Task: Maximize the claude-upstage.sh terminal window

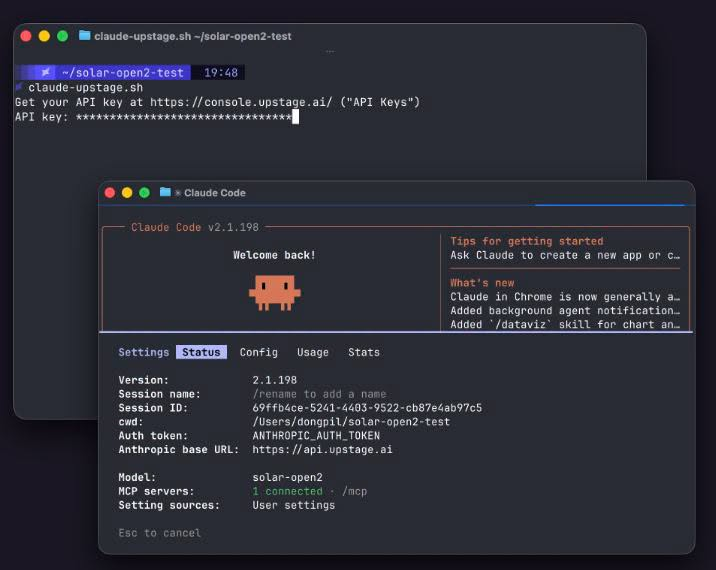Action: 63,36
